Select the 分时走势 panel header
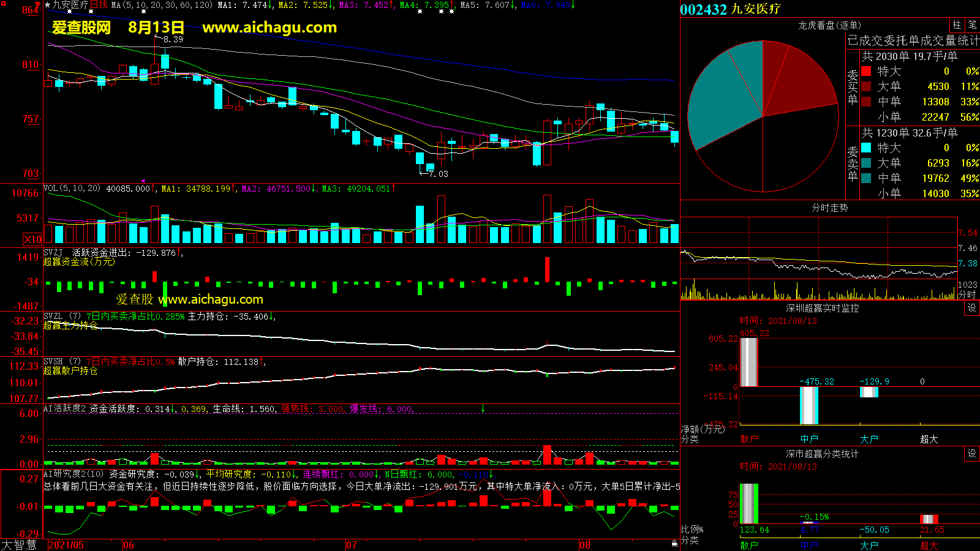980x551 pixels. [x=829, y=208]
